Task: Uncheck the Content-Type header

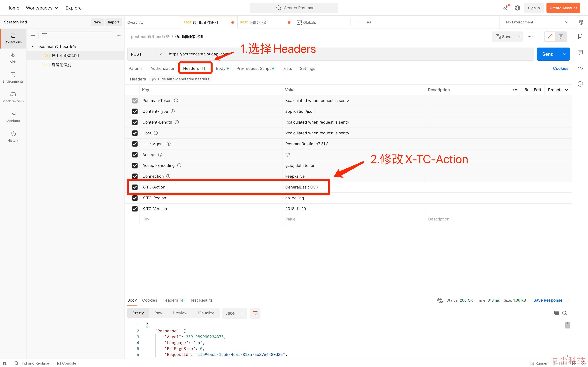Action: (x=135, y=111)
